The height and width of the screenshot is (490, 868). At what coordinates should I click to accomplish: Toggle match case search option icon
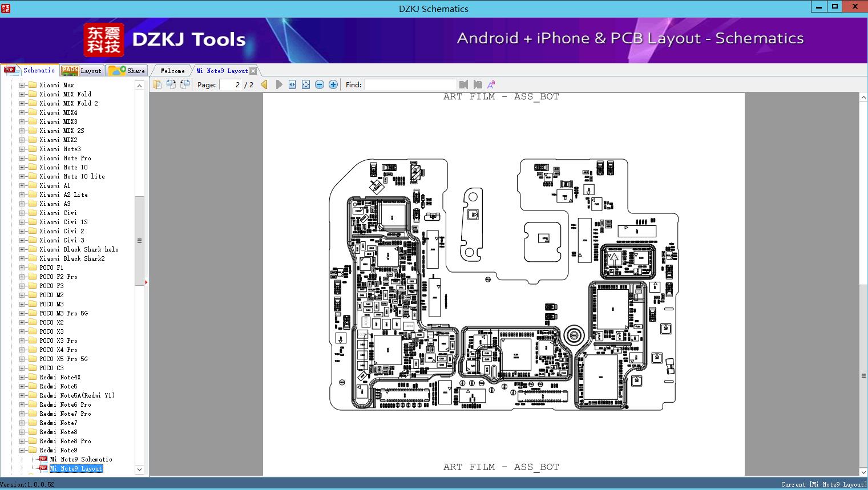click(491, 84)
